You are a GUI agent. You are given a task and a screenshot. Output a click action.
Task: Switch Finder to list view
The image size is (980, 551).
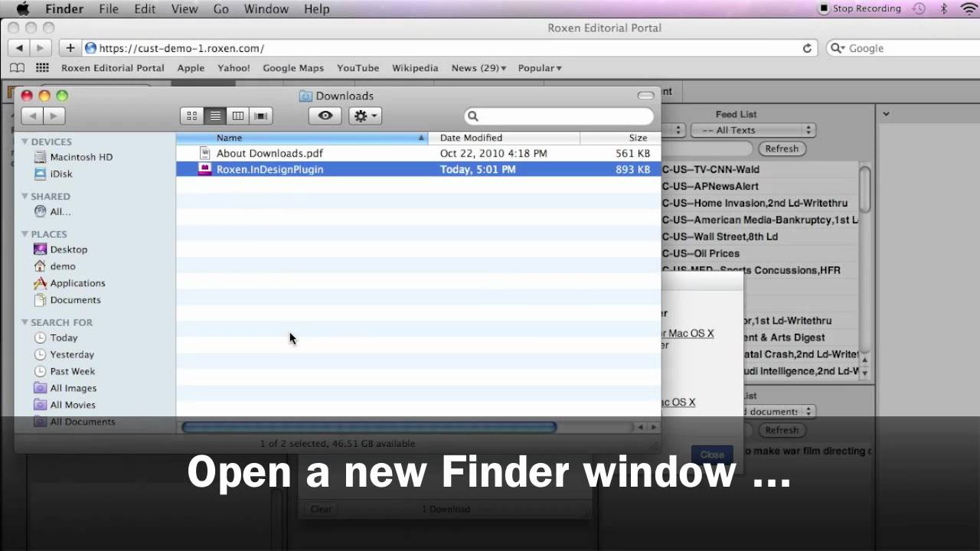pos(215,116)
